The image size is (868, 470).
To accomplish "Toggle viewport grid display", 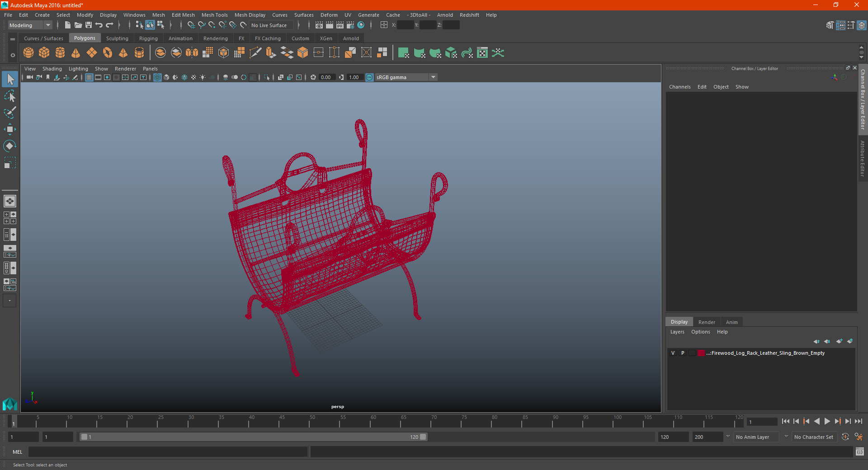I will click(89, 77).
